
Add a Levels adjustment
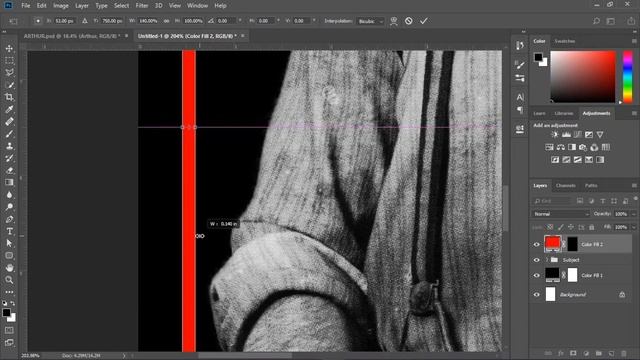tap(566, 135)
